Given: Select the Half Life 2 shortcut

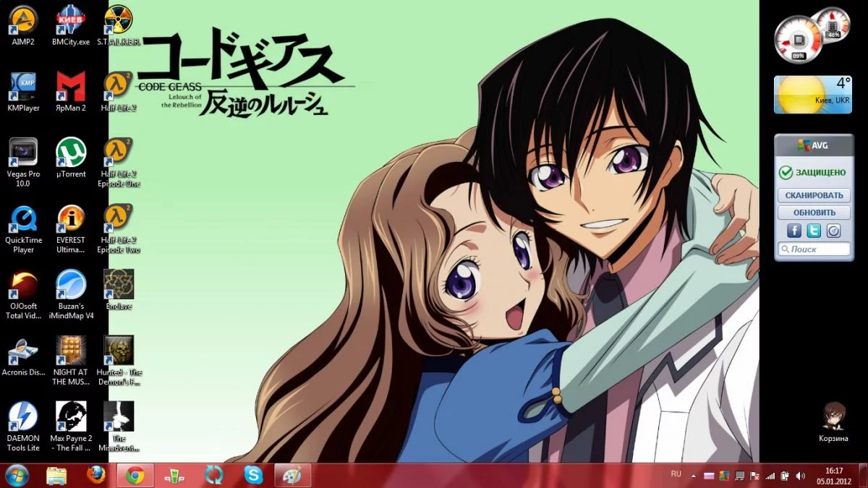Looking at the screenshot, I should click(119, 92).
